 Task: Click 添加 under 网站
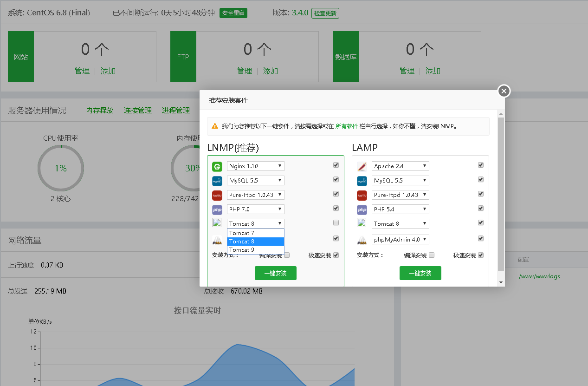(108, 71)
